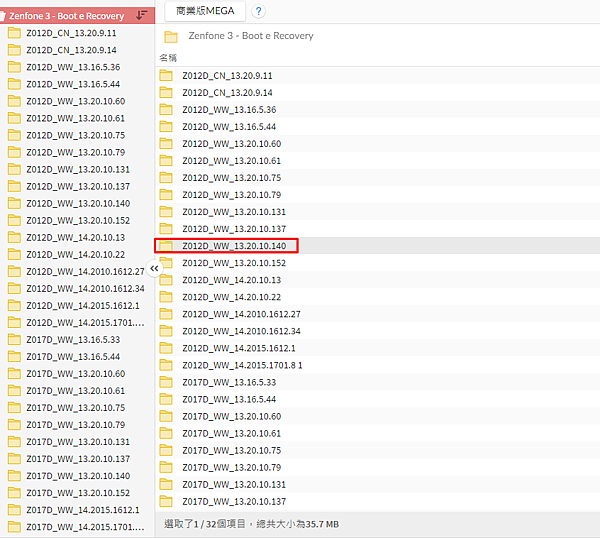Select Z012D_WW_14.20.10.22 folder name in main list

[232, 297]
